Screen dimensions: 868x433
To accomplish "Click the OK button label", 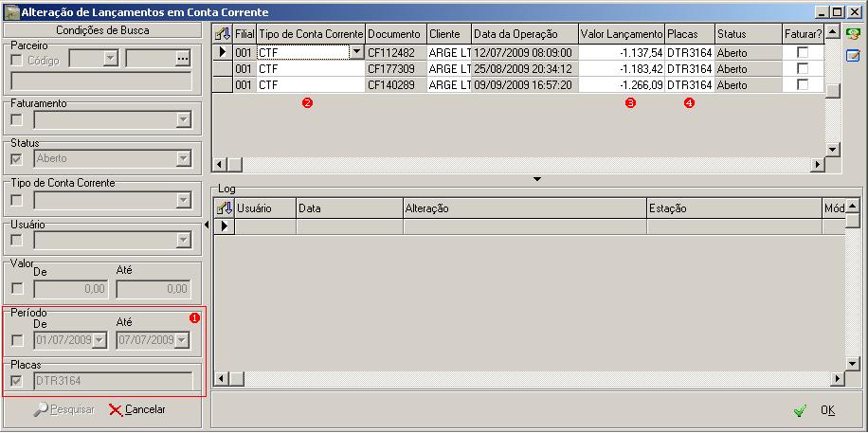I will tap(828, 411).
